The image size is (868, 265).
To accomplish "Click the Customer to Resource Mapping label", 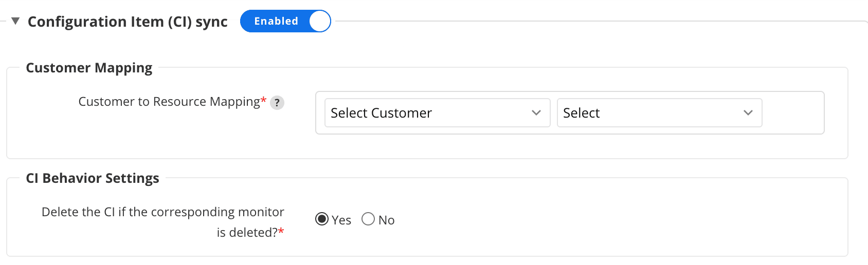I will [169, 102].
